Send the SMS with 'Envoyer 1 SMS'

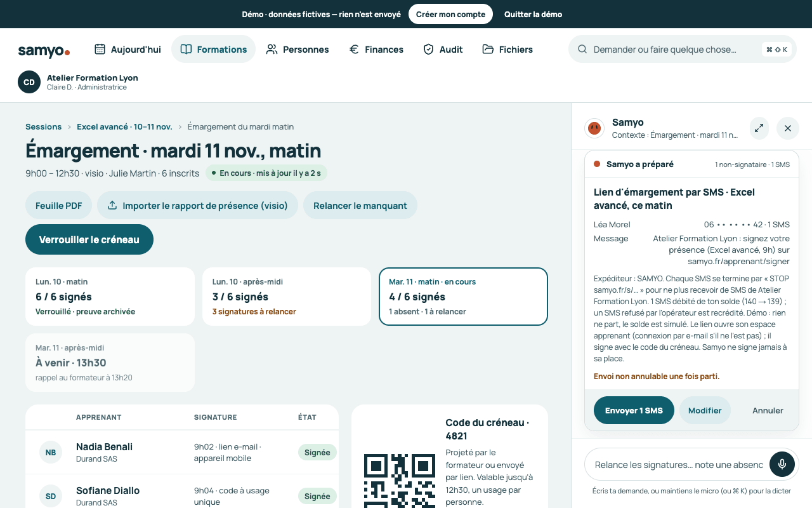(634, 410)
